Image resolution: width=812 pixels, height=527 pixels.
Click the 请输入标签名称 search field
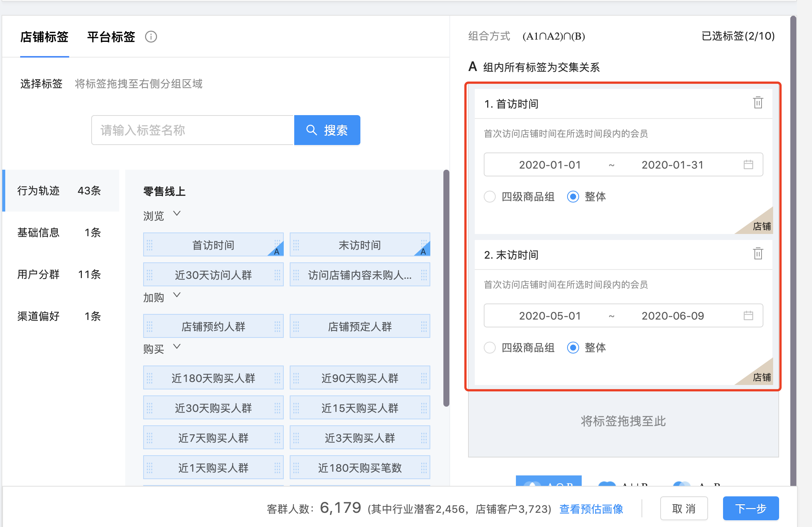point(193,130)
